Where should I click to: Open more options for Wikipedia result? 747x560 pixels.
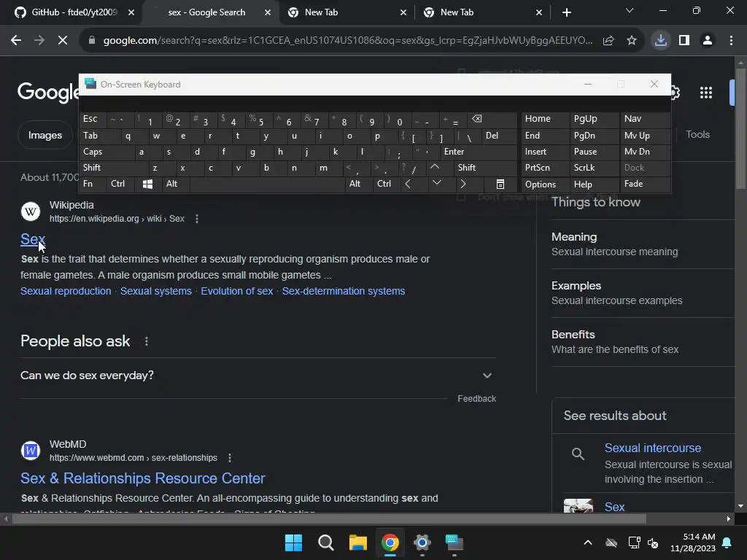click(197, 219)
